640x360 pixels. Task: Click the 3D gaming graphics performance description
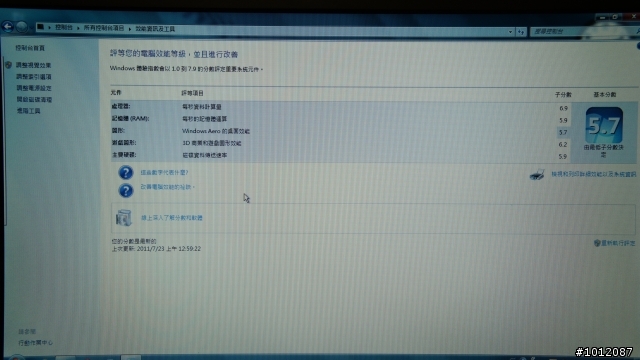point(211,143)
